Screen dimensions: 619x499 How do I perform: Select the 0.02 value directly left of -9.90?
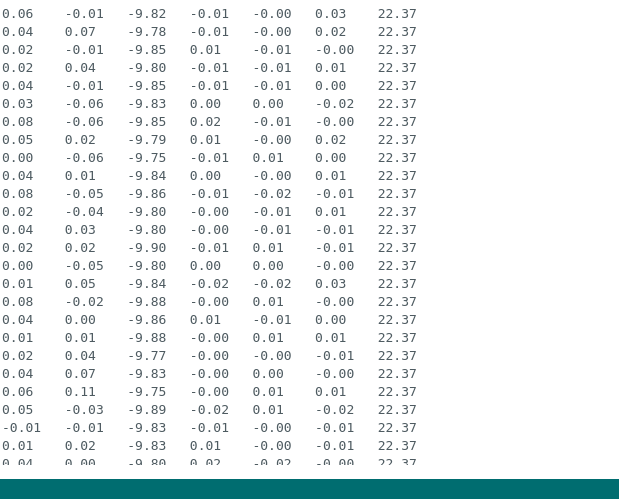(80, 248)
